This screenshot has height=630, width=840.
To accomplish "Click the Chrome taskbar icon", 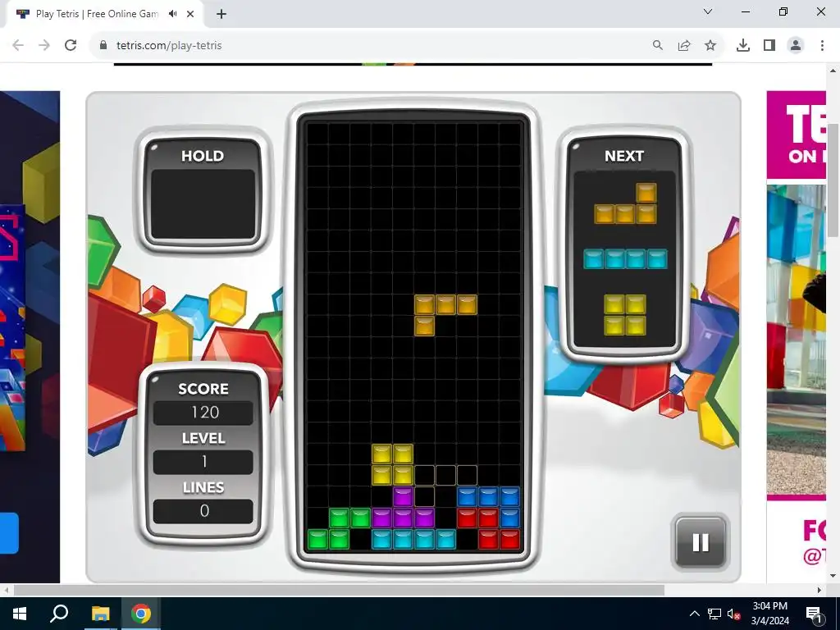I will click(140, 614).
